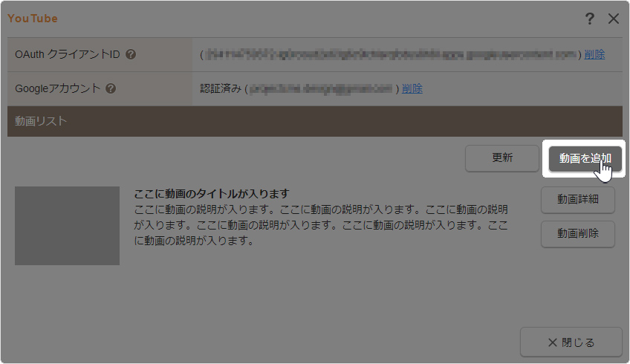This screenshot has width=630, height=364.
Task: Show help tooltip for Googleアカウント
Action: [111, 88]
